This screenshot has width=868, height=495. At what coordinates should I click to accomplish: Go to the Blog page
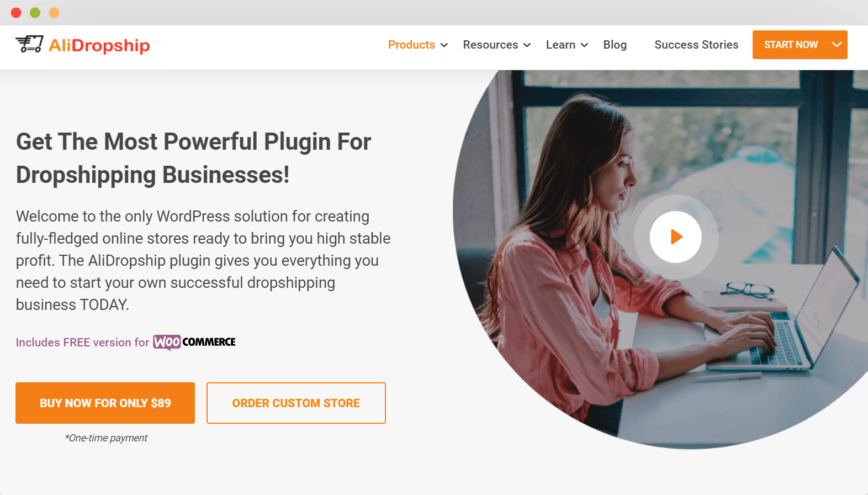pos(615,45)
